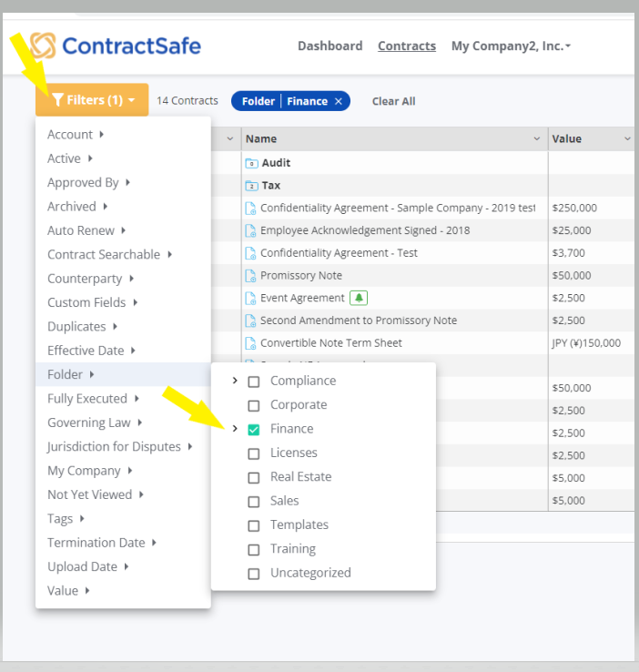
Task: Click document icon for Employee Acknowledgement Signed
Action: coord(250,230)
